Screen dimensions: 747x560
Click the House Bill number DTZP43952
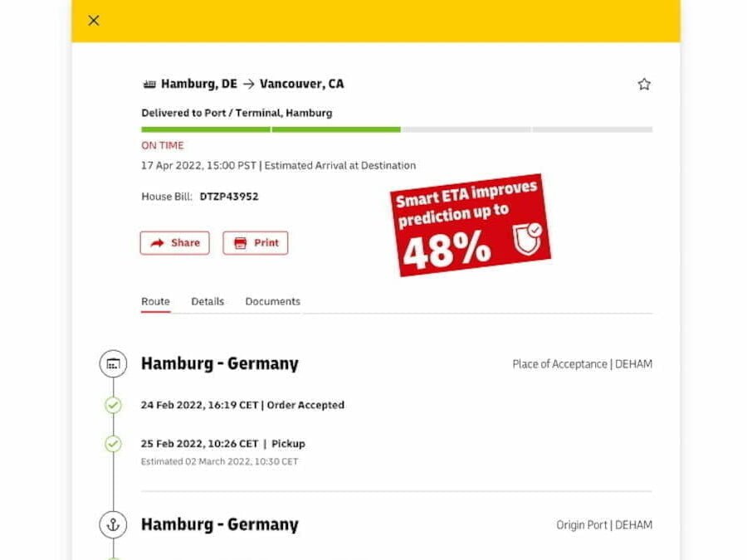tap(229, 197)
